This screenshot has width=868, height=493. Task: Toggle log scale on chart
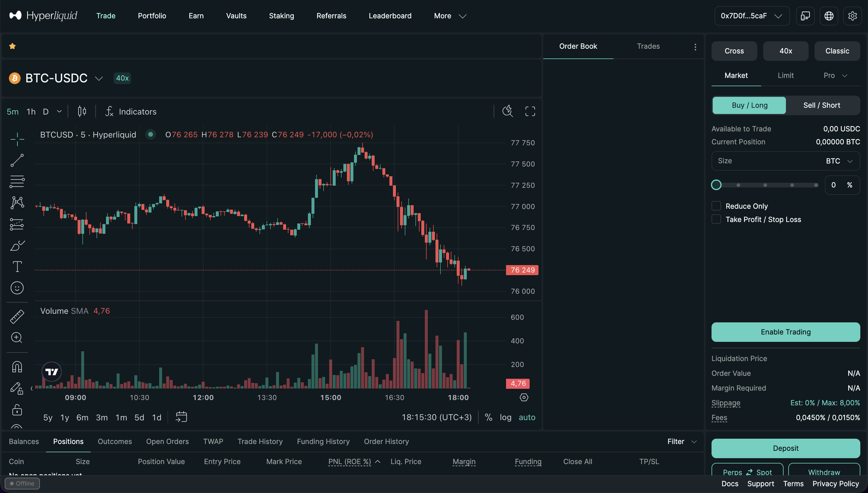coord(505,417)
